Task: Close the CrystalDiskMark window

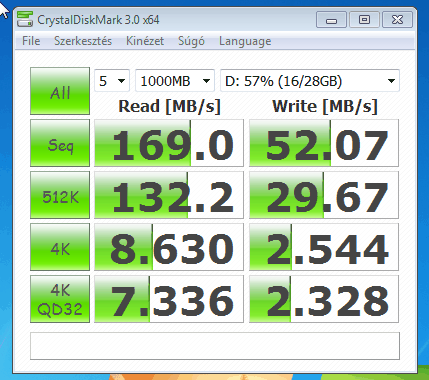Action: [x=397, y=20]
